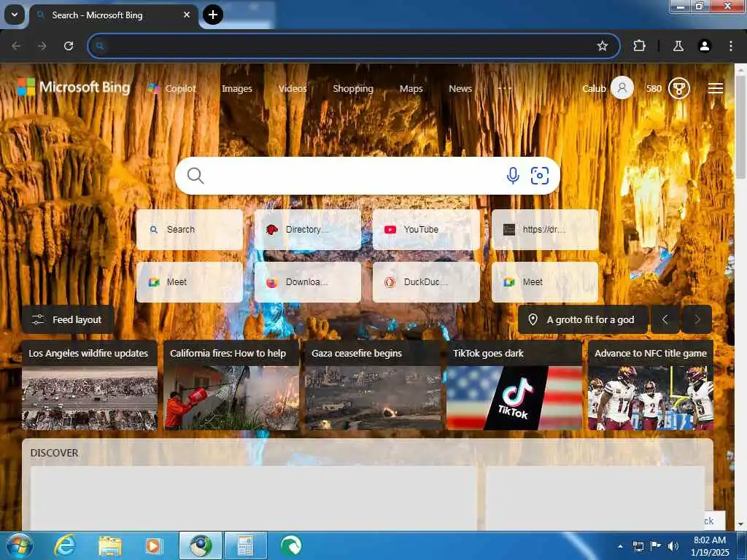Open Windows Explorer folder in taskbar
This screenshot has height=560, width=747.
point(110,545)
